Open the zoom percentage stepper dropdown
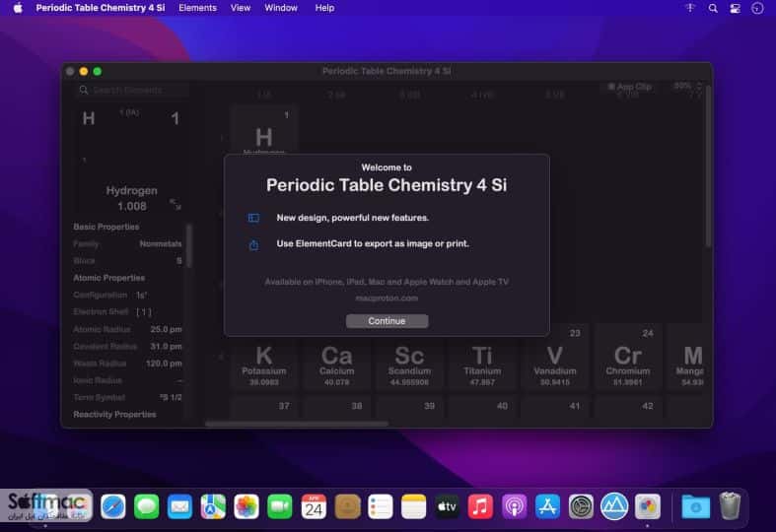Screen dimensions: 776x532 (x=687, y=86)
